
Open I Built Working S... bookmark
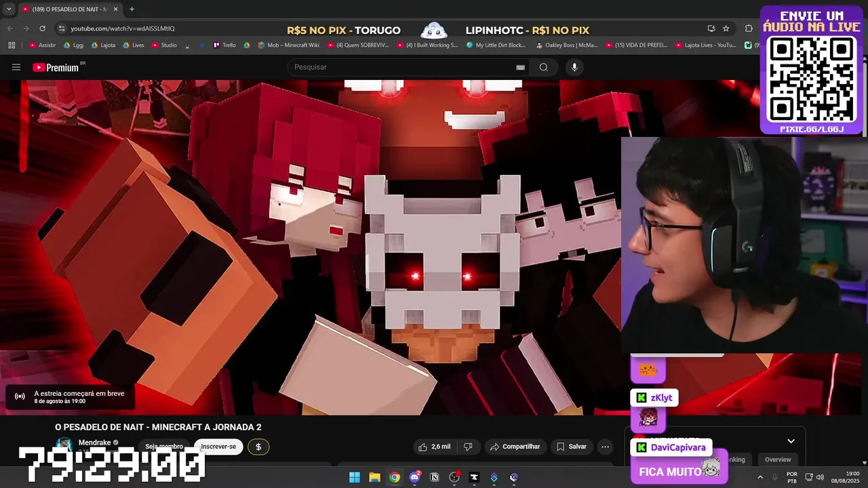(x=427, y=45)
